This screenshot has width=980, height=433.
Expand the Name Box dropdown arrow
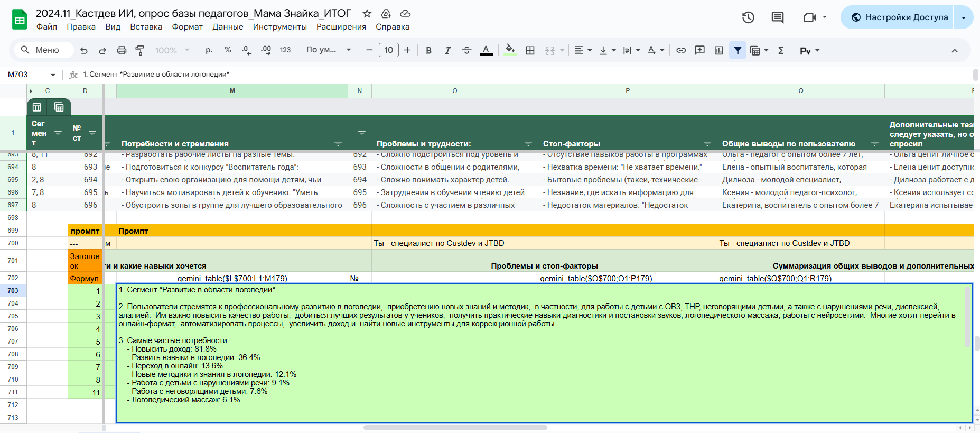tap(53, 75)
